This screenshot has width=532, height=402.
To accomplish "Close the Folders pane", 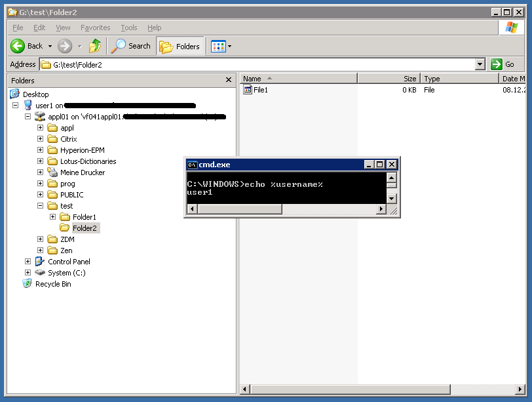I will (229, 80).
